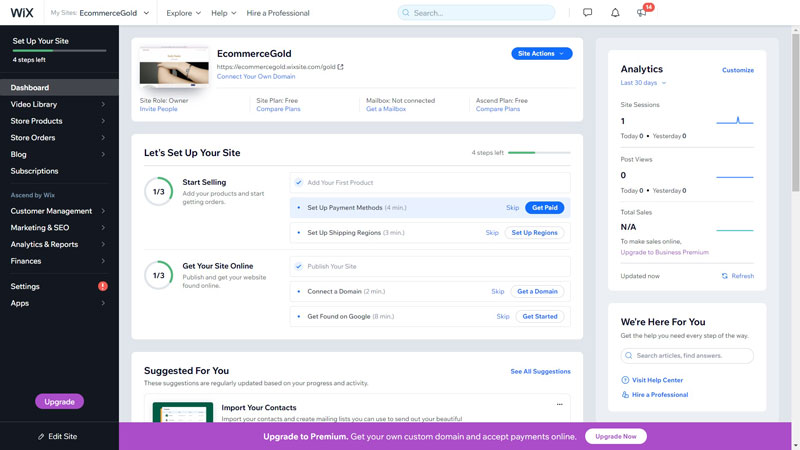
Task: Click Compare Plans under Ascend Plan
Action: (x=497, y=109)
